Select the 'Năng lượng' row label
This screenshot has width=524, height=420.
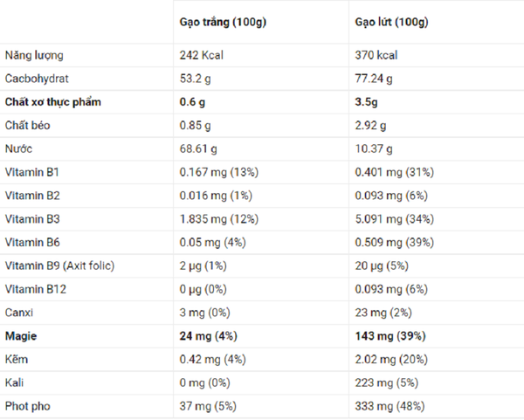pos(34,56)
